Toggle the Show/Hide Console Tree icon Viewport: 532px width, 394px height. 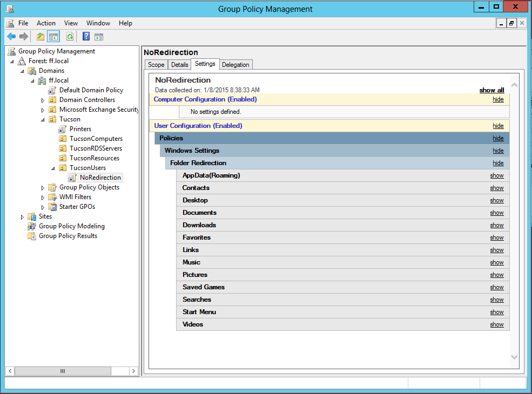53,37
